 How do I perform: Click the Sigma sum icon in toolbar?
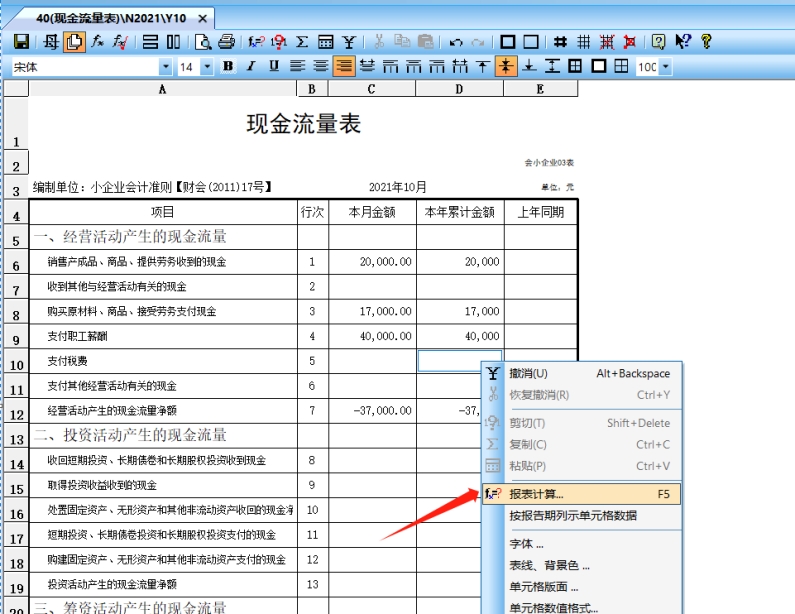coord(302,42)
